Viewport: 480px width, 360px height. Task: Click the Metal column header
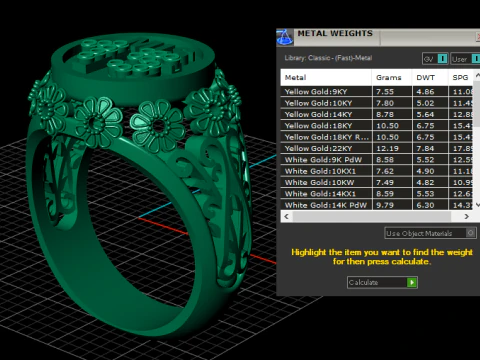click(326, 77)
